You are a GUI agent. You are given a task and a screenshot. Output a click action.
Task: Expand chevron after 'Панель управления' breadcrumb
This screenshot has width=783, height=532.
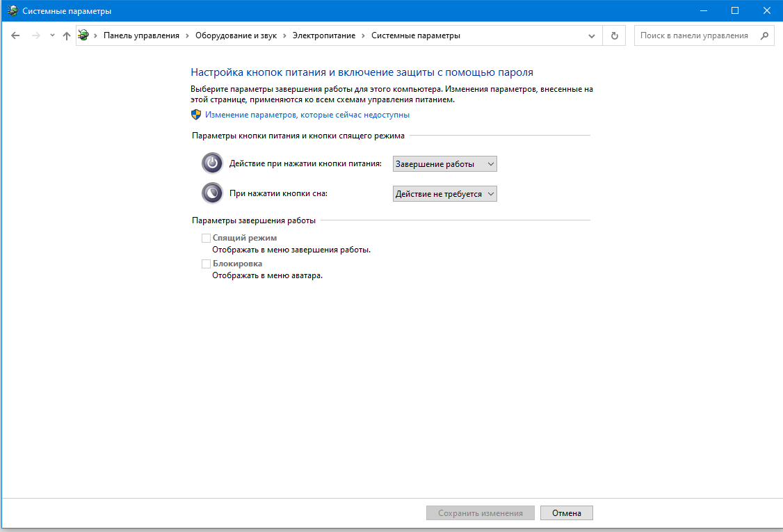click(187, 35)
